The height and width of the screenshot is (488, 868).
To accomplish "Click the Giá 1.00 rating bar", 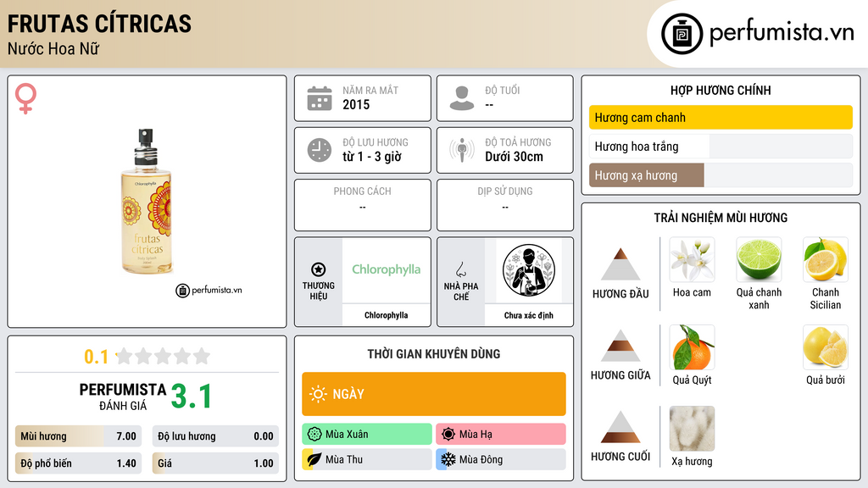I will [x=215, y=463].
